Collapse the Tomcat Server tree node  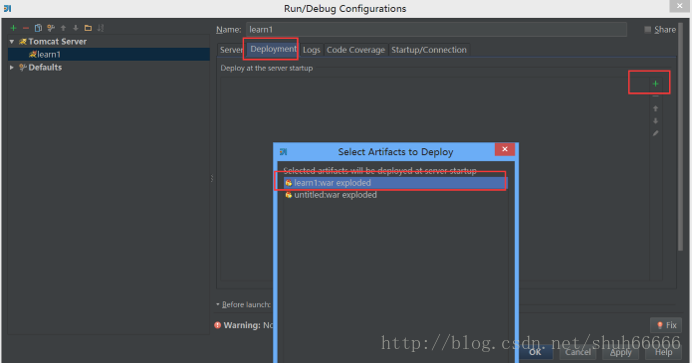coord(12,41)
